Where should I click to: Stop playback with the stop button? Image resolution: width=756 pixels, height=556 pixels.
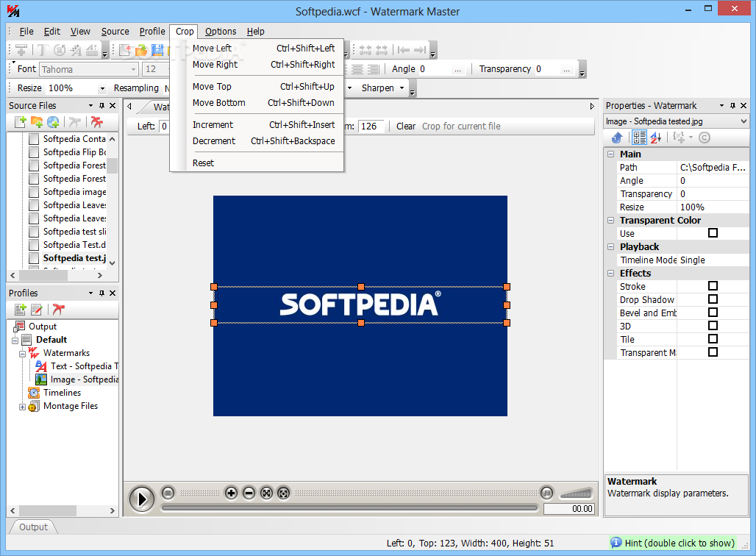(168, 493)
